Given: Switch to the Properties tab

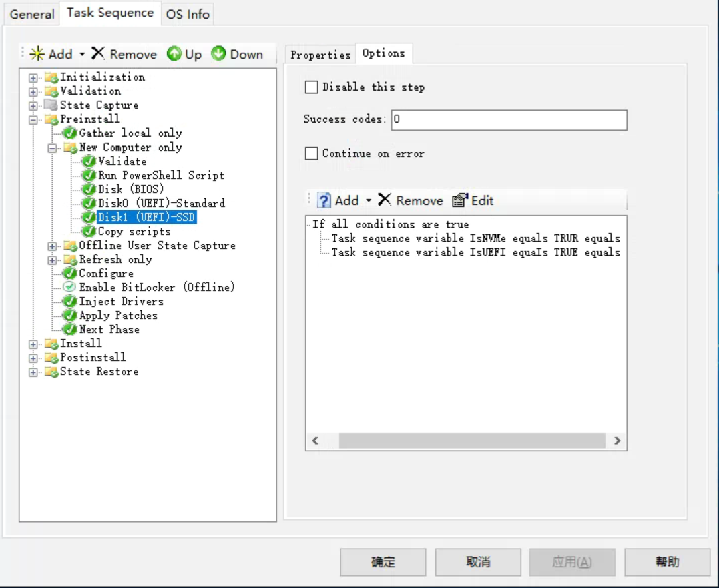Looking at the screenshot, I should (320, 55).
